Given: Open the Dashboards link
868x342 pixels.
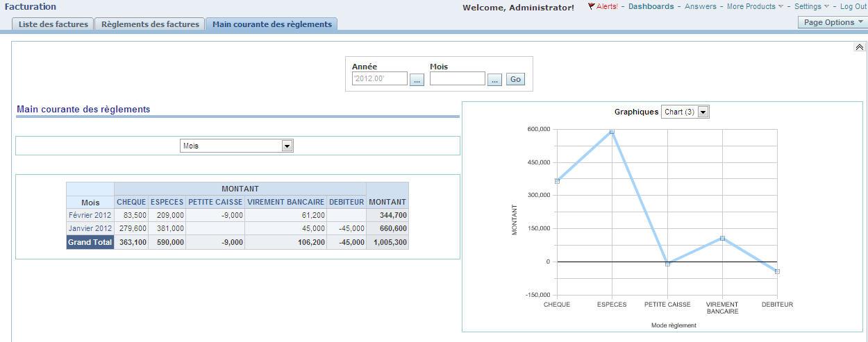Looking at the screenshot, I should coord(651,6).
